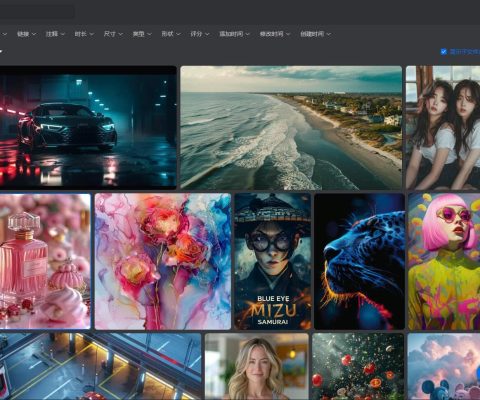
Task: Select the isometric parking lot thumbnail
Action: click(100, 366)
